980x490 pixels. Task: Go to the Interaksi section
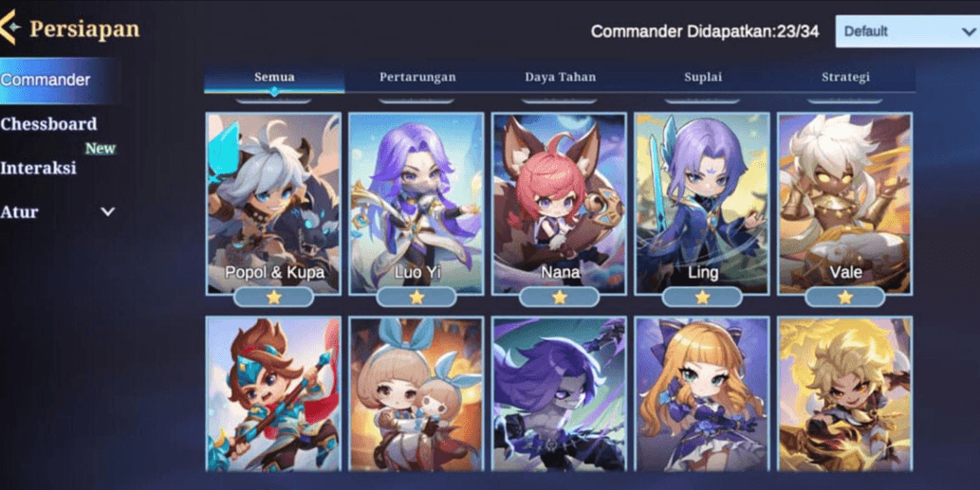38,168
